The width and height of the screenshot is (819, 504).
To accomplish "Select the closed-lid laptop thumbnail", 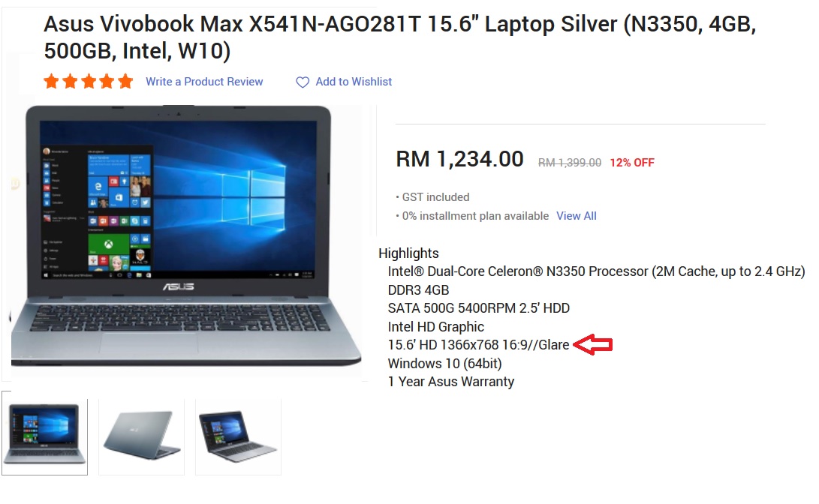I will [x=142, y=436].
